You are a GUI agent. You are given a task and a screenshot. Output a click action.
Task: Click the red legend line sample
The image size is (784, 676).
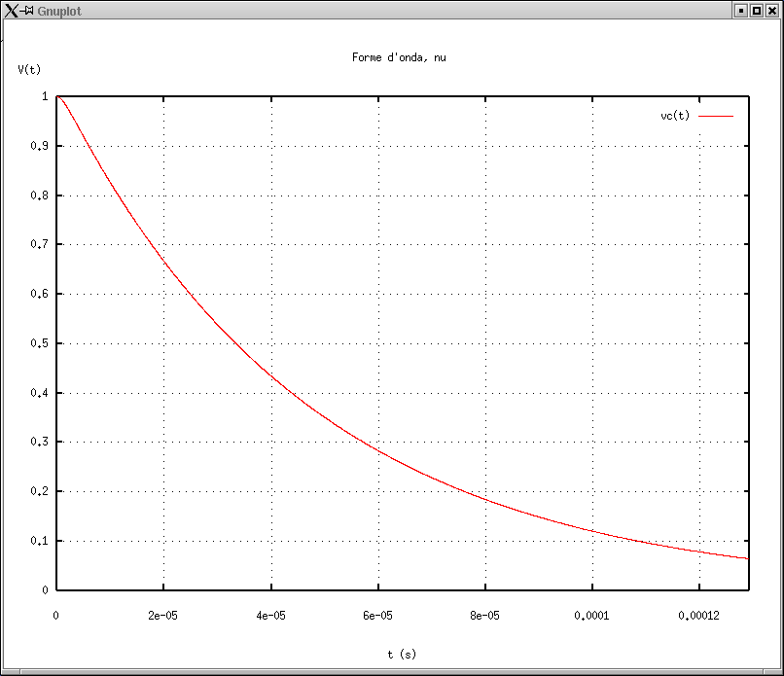[x=716, y=116]
